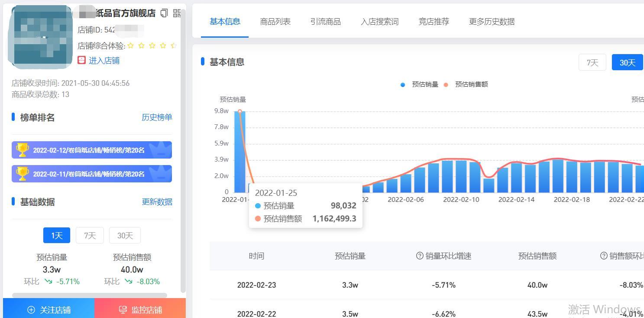
Task: Open the 竞店推荐 tab
Action: (434, 21)
